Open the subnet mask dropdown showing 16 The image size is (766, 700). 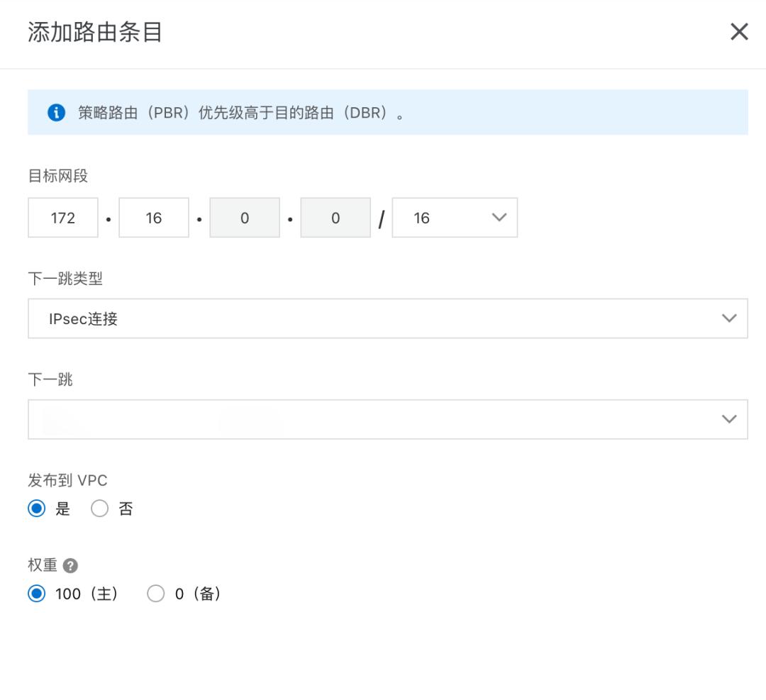[x=454, y=218]
